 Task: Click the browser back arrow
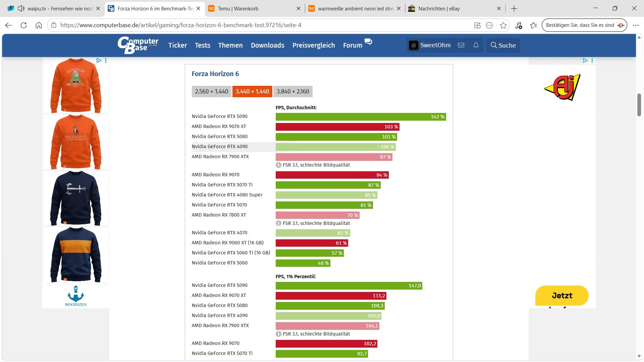tap(9, 25)
